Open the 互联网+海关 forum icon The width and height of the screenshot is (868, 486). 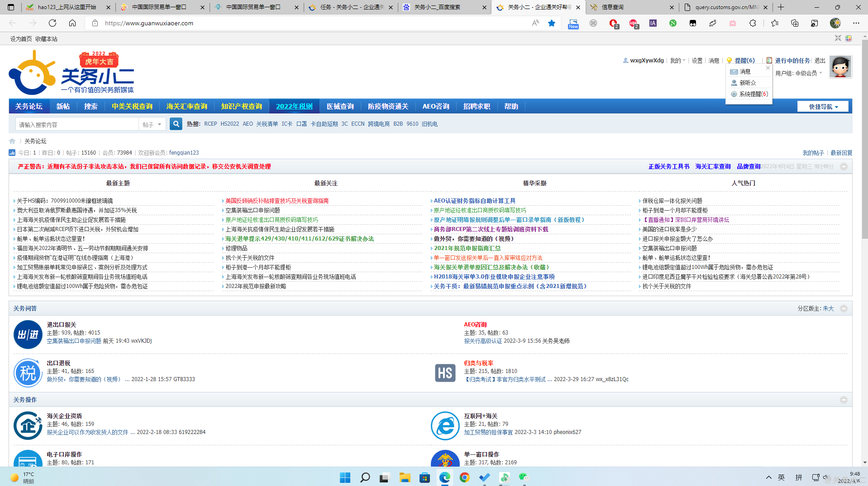[x=445, y=426]
